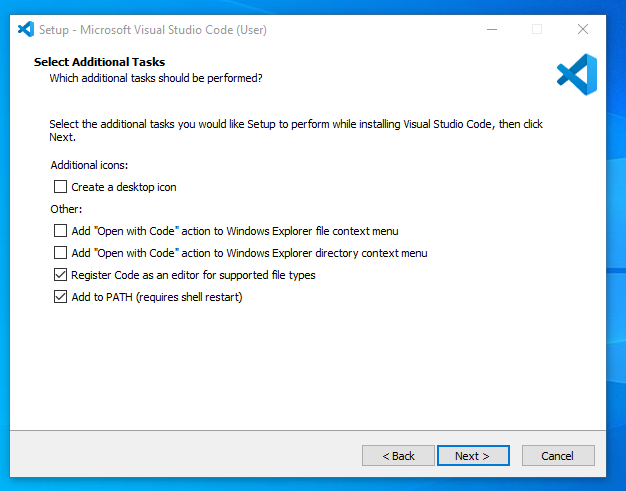Close the Setup window with X
Image resolution: width=626 pixels, height=491 pixels.
pyautogui.click(x=582, y=29)
